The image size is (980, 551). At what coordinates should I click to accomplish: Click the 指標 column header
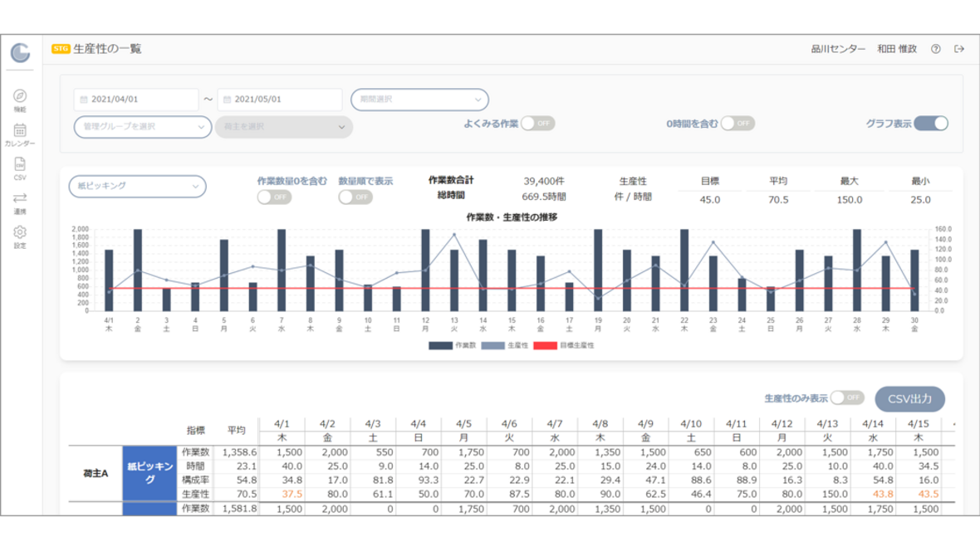(196, 431)
